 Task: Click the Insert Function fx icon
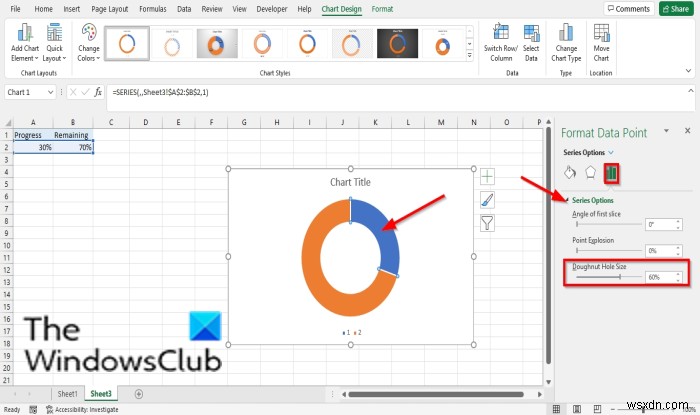(98, 92)
